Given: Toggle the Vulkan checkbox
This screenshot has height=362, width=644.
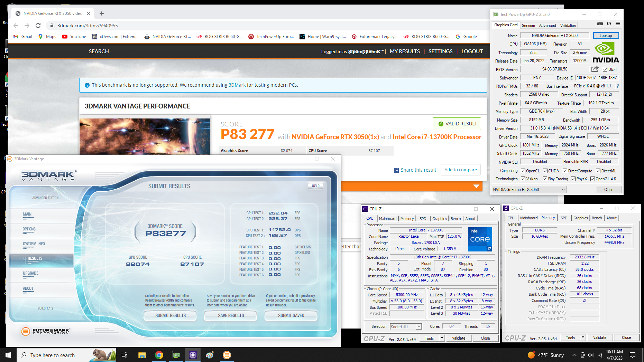Looking at the screenshot, I should (523, 179).
